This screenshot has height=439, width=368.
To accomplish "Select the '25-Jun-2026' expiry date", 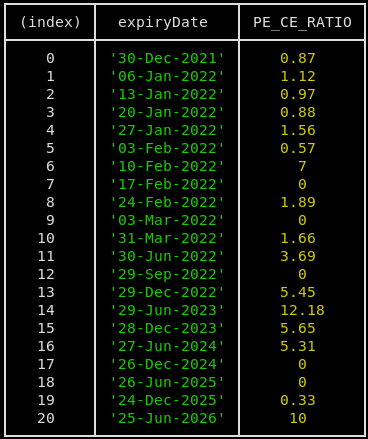I will (167, 418).
